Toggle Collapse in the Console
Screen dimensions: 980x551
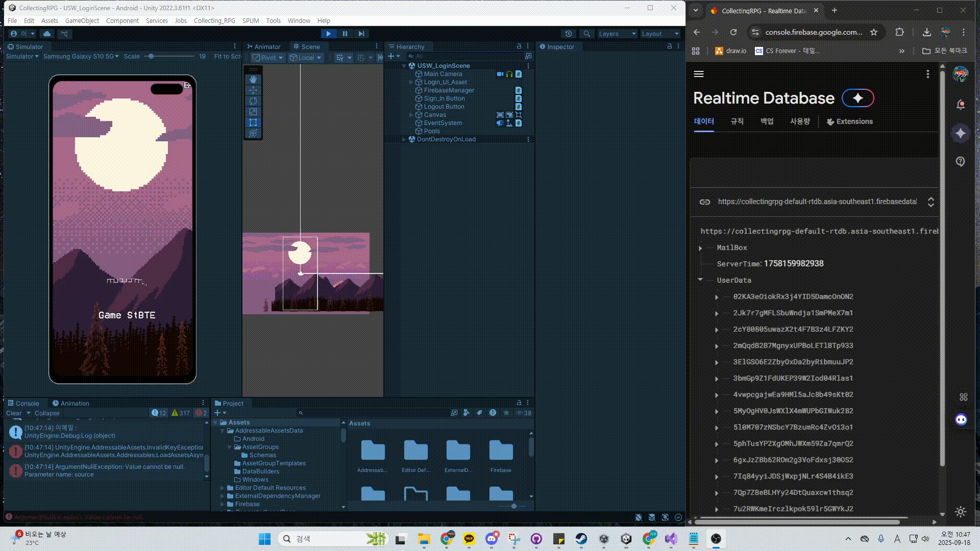point(47,413)
